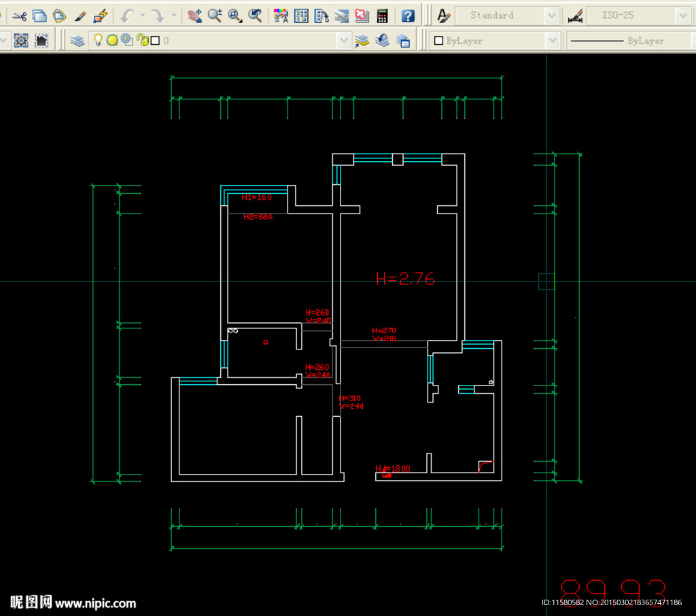Viewport: 696px width, 616px height.
Task: Click the layer 0 color swatch
Action: (155, 41)
